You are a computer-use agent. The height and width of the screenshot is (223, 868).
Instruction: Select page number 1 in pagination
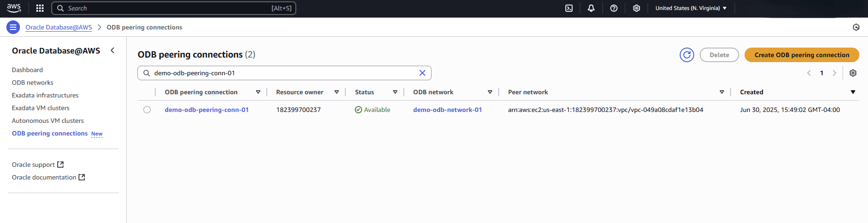point(822,73)
